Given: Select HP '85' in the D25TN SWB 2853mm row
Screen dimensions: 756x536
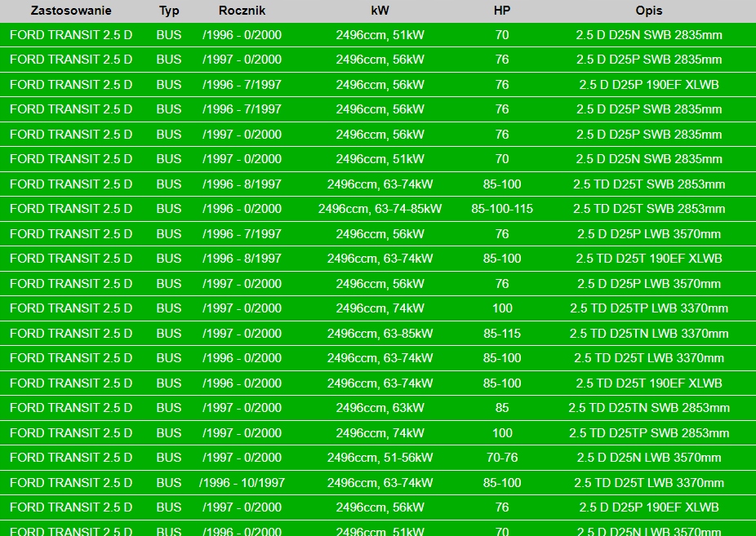Looking at the screenshot, I should click(x=502, y=408).
